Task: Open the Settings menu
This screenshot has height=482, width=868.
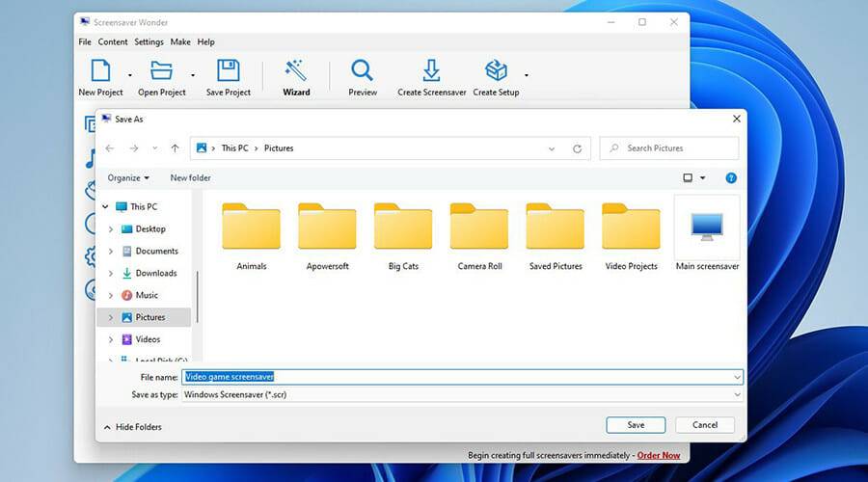Action: [149, 41]
